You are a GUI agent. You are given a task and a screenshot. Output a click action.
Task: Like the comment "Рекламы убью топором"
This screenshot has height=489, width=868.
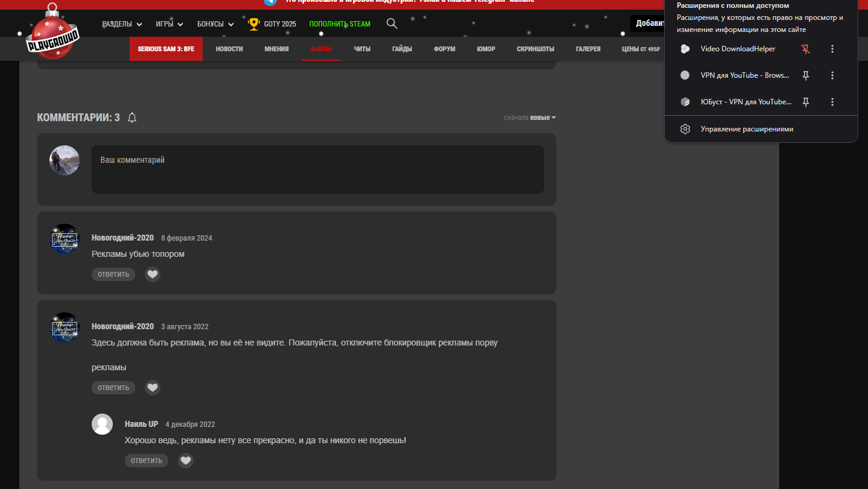pos(153,274)
